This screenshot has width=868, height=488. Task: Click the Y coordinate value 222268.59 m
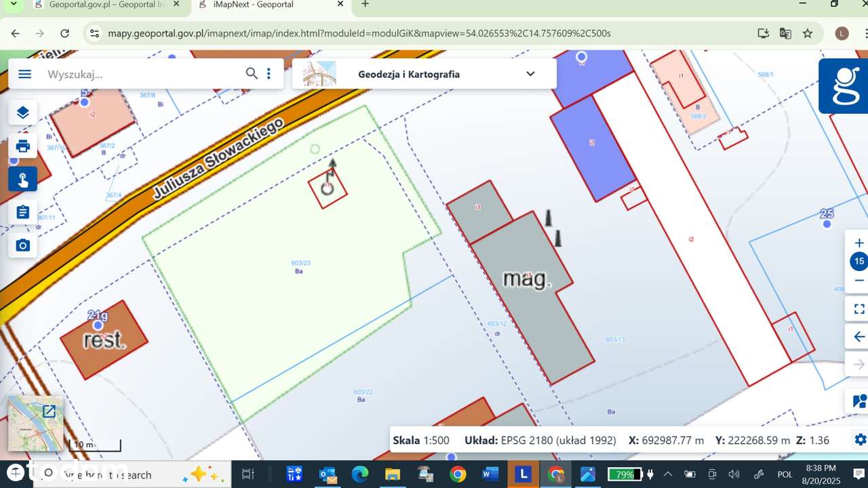[x=753, y=440]
